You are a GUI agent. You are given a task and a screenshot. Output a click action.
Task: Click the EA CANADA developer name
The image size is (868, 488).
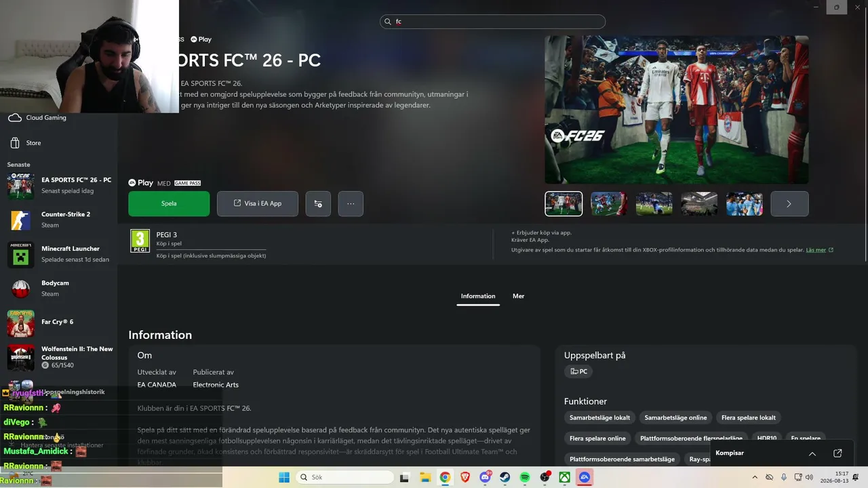tap(157, 385)
